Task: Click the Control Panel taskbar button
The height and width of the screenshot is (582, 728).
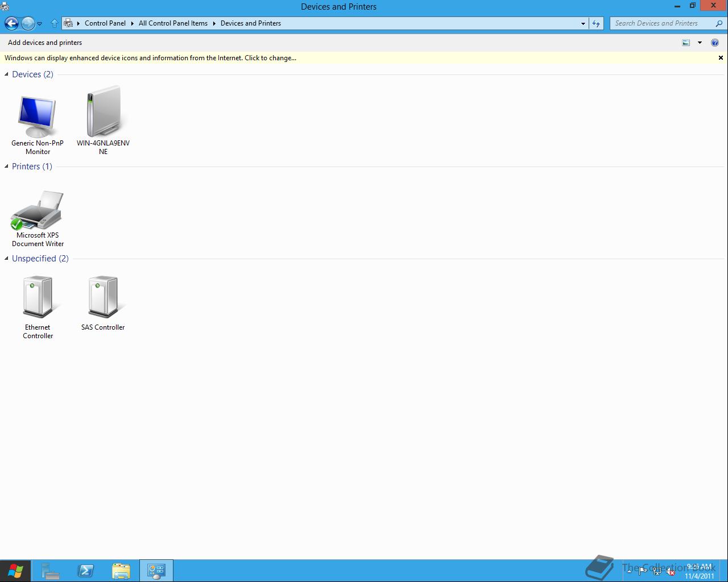Action: click(156, 571)
